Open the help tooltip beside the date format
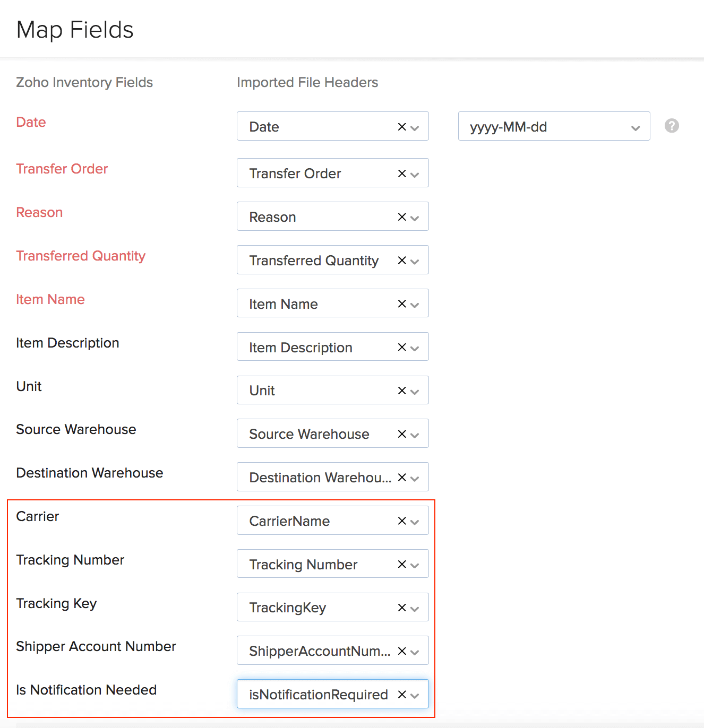Viewport: 704px width, 728px height. (671, 126)
